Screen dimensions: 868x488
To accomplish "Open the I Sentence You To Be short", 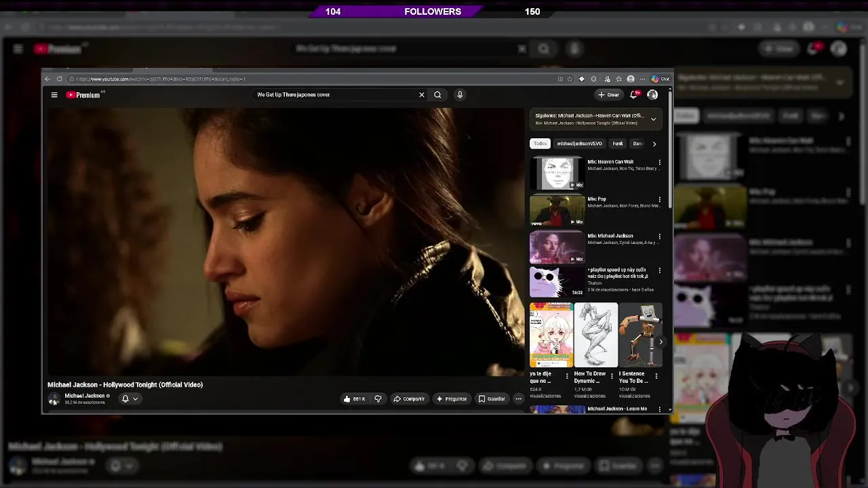I will point(640,335).
